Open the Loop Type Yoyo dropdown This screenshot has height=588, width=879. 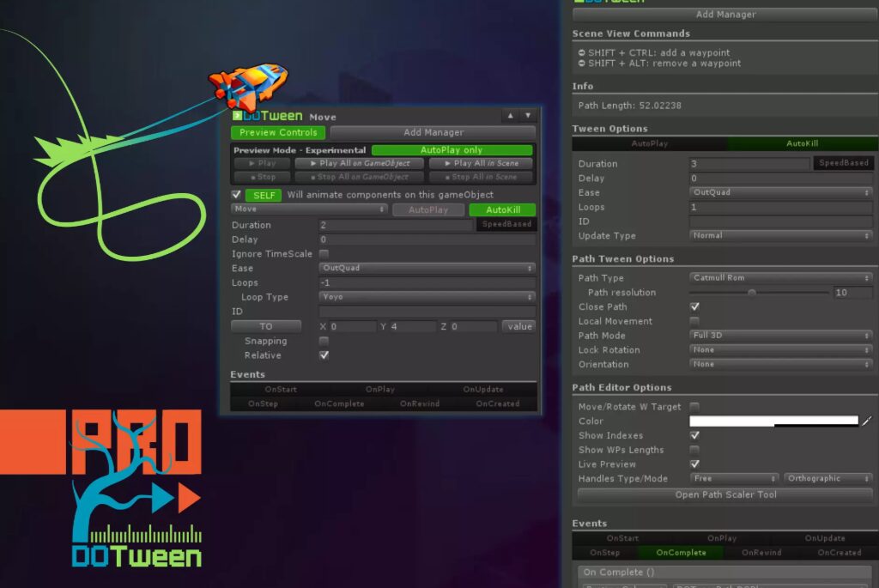click(x=427, y=297)
